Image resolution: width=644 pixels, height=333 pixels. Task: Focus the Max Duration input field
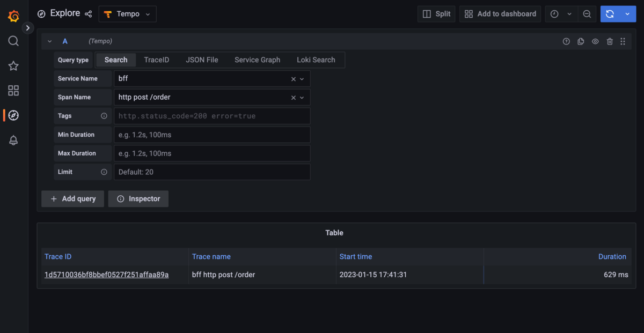(x=212, y=153)
